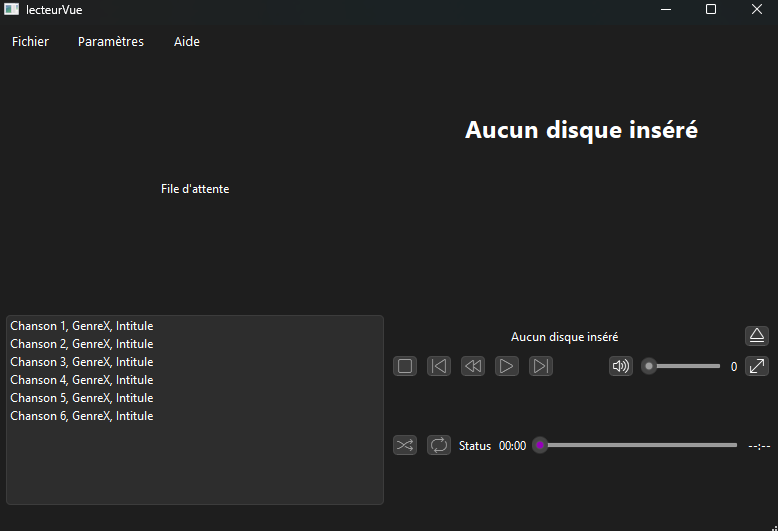The height and width of the screenshot is (531, 778).
Task: Click the lecteurVue window icon in title bar
Action: pos(11,9)
